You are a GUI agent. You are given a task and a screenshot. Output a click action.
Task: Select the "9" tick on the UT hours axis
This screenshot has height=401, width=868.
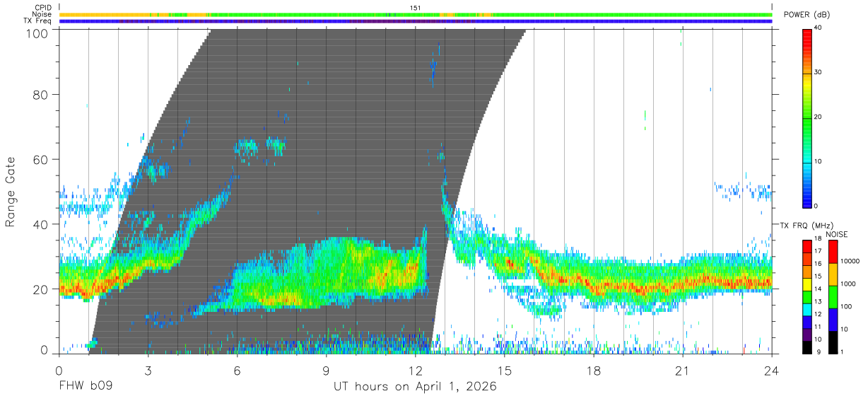pos(327,370)
